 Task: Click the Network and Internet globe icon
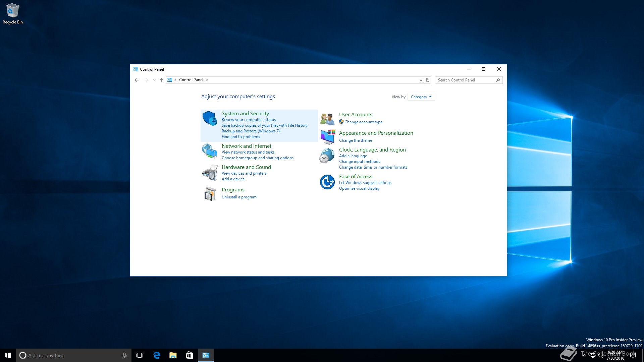pos(210,151)
